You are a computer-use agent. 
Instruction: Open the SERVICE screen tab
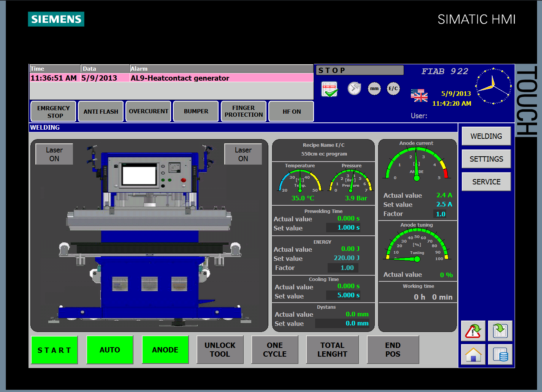(x=486, y=182)
